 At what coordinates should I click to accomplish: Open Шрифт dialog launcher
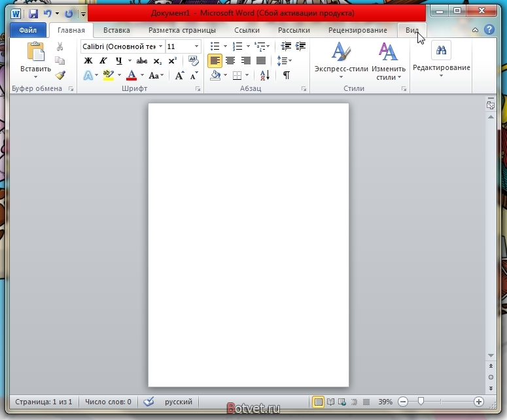[198, 89]
